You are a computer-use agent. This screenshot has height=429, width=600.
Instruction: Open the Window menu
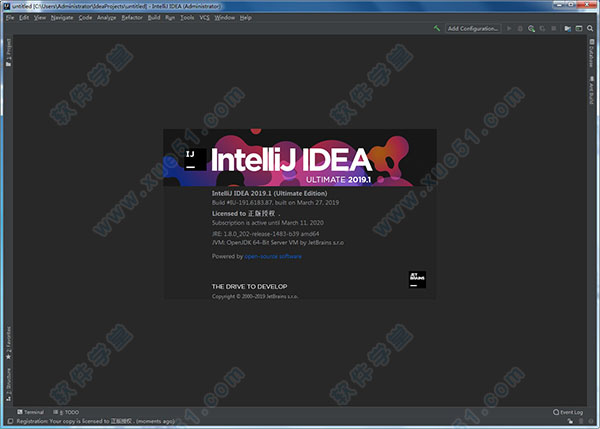click(225, 18)
